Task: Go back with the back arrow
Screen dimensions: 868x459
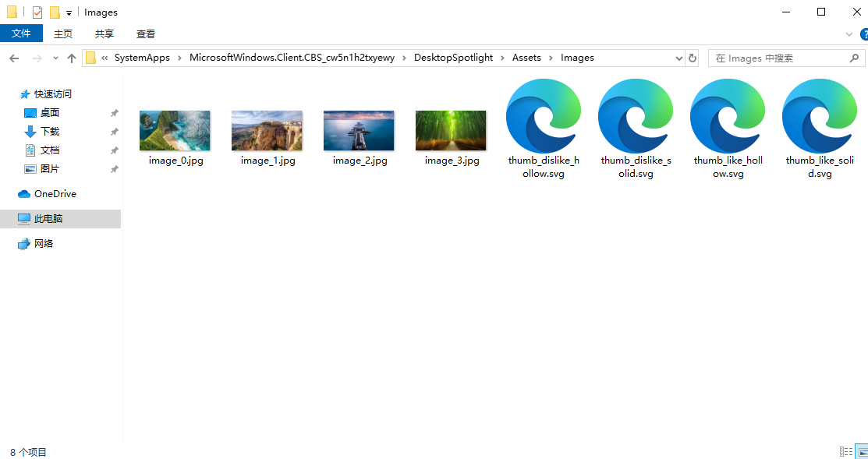Action: point(14,58)
